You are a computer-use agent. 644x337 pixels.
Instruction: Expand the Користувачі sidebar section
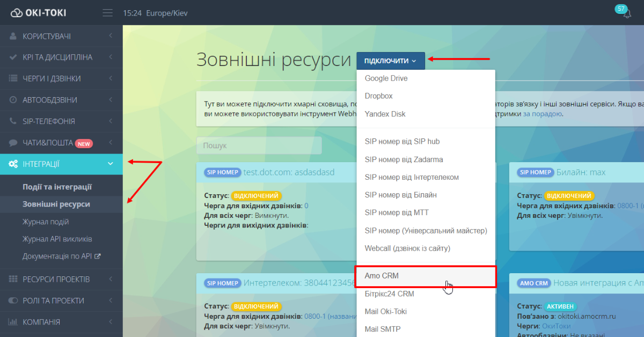(61, 36)
